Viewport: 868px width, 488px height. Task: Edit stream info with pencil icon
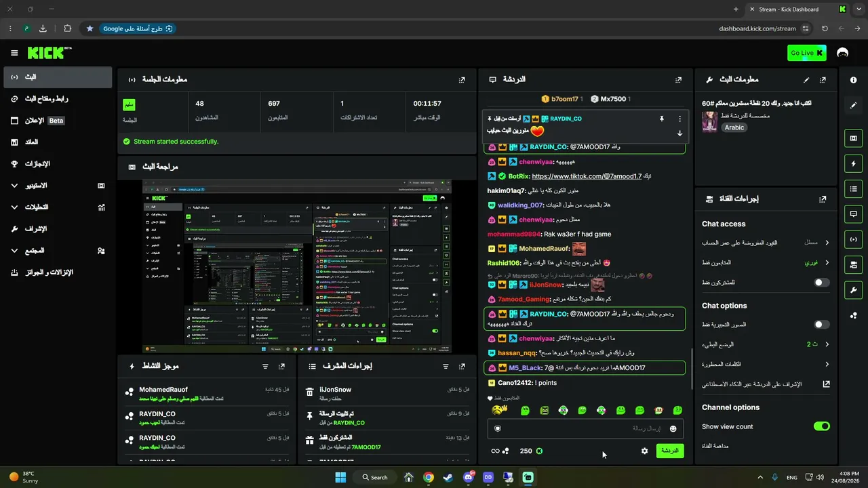click(x=806, y=79)
